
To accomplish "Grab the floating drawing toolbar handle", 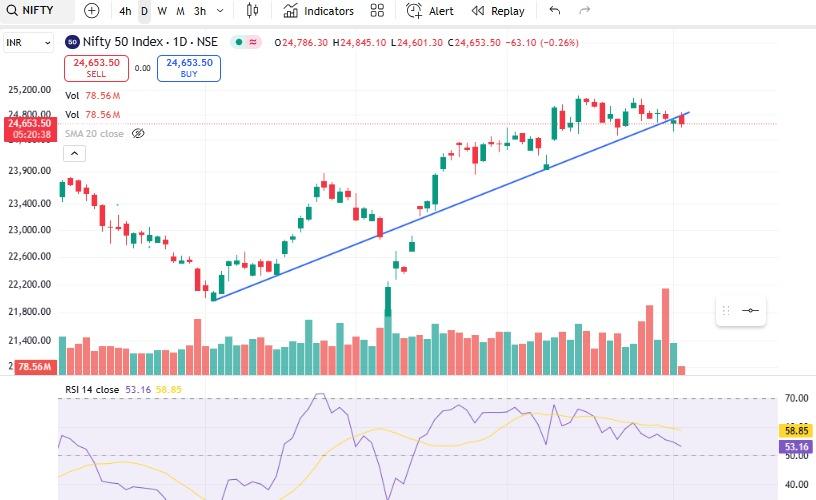I will point(726,311).
